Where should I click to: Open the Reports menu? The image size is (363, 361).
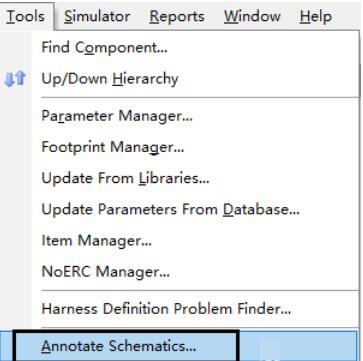pos(177,16)
